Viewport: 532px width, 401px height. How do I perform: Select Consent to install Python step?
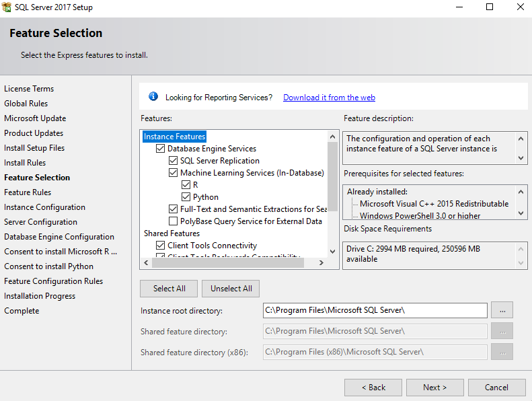tap(48, 266)
